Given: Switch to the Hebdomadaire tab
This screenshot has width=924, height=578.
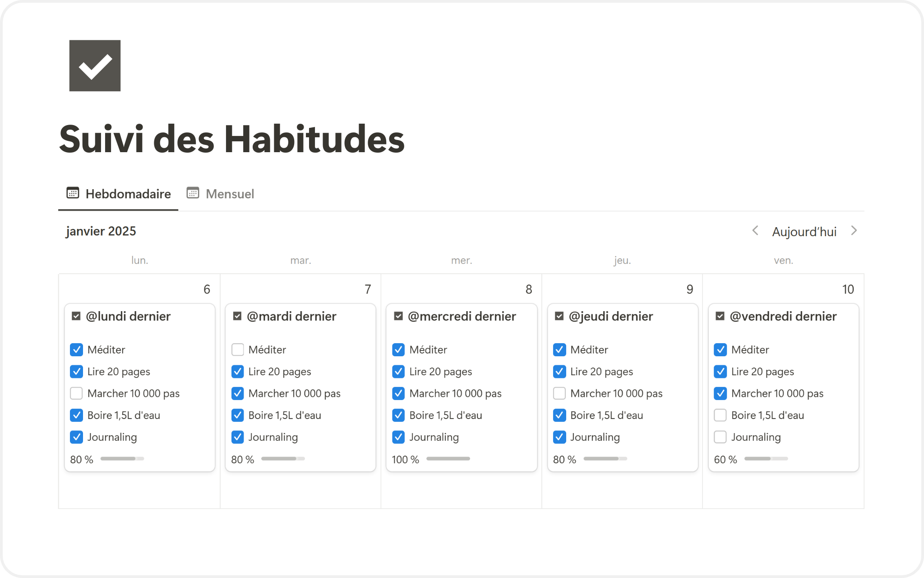Looking at the screenshot, I should pyautogui.click(x=128, y=194).
